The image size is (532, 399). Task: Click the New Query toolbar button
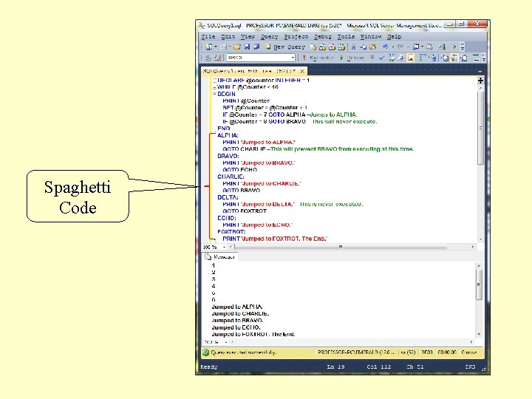click(x=288, y=47)
